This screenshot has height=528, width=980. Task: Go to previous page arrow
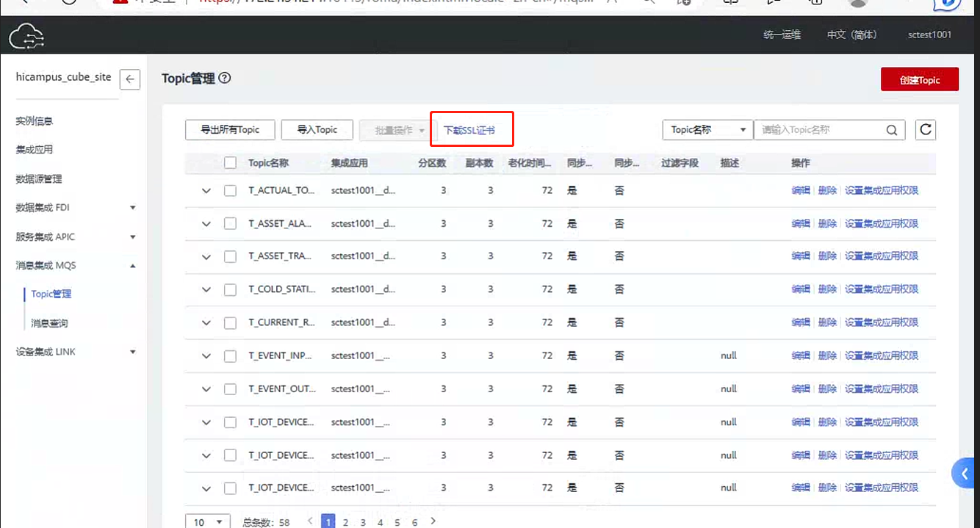[x=310, y=521]
